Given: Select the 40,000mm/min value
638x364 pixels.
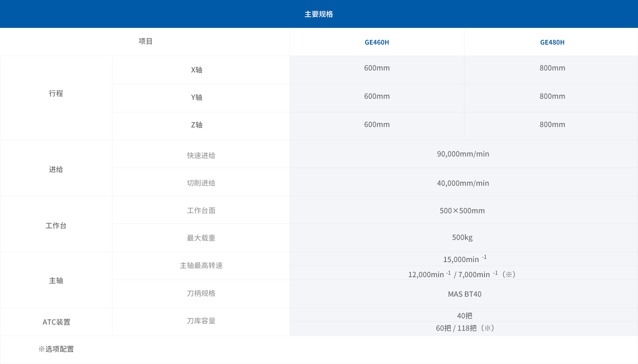Looking at the screenshot, I should coord(463,183).
